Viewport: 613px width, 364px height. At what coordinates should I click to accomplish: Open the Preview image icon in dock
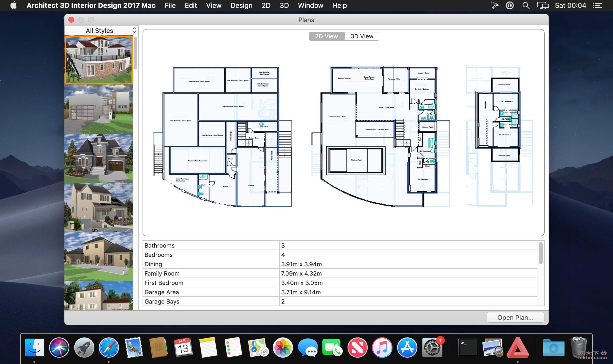point(493,347)
